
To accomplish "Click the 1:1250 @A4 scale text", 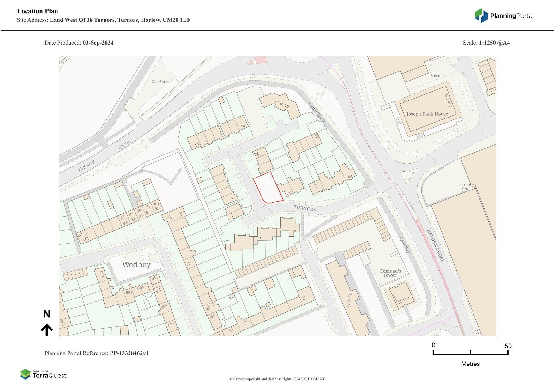I will pyautogui.click(x=494, y=43).
